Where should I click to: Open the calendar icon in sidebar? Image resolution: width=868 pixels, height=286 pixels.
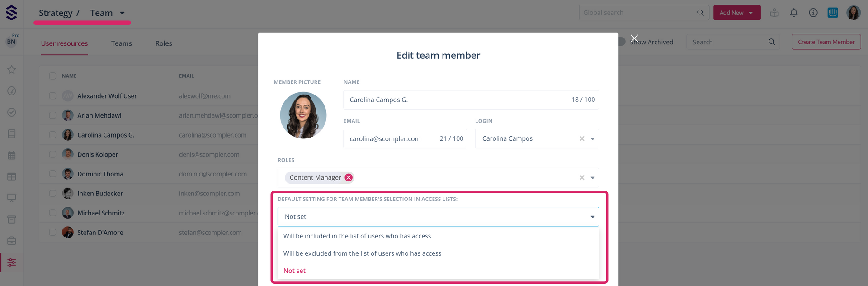pos(12,155)
